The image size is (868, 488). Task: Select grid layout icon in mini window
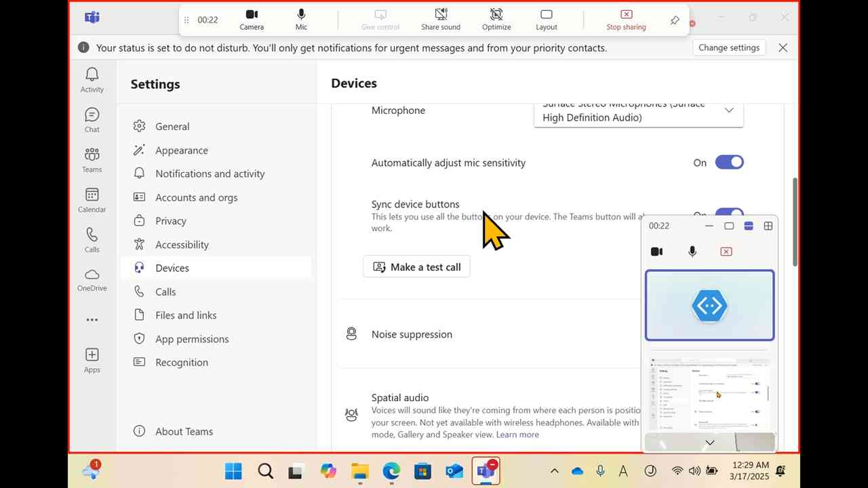(768, 226)
